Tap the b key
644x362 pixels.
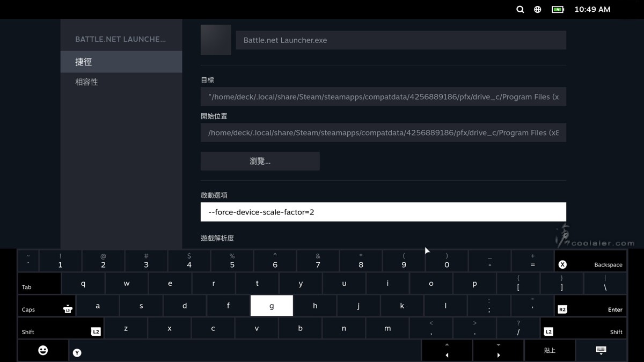tap(300, 328)
